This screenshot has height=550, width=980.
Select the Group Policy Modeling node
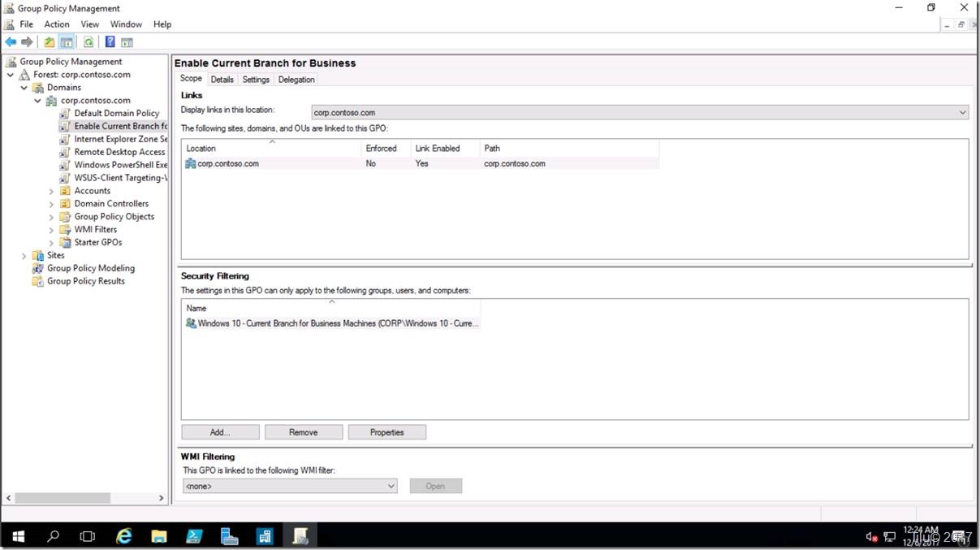(x=91, y=268)
